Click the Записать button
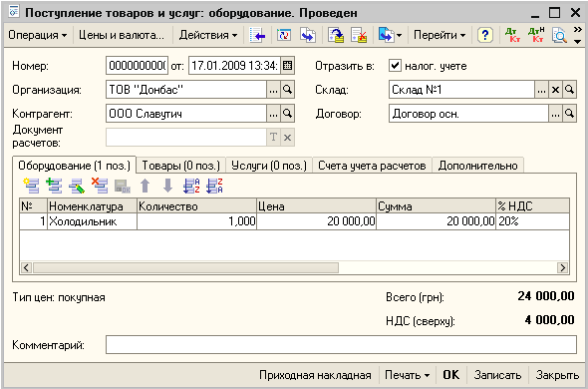588x389 pixels. (497, 375)
